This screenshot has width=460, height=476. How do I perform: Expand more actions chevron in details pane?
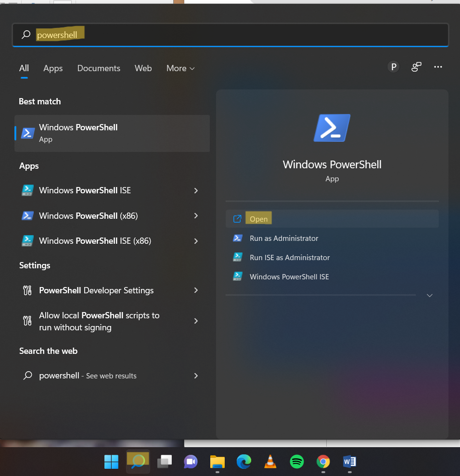pyautogui.click(x=430, y=295)
